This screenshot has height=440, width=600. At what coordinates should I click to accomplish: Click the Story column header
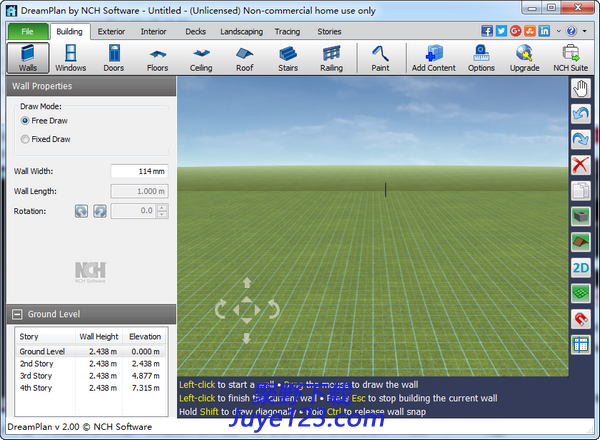[x=46, y=337]
